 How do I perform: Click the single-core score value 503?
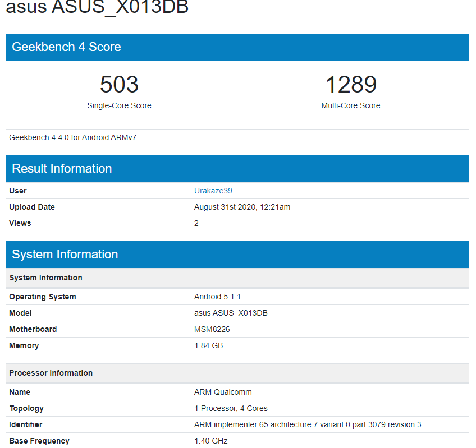[x=120, y=84]
